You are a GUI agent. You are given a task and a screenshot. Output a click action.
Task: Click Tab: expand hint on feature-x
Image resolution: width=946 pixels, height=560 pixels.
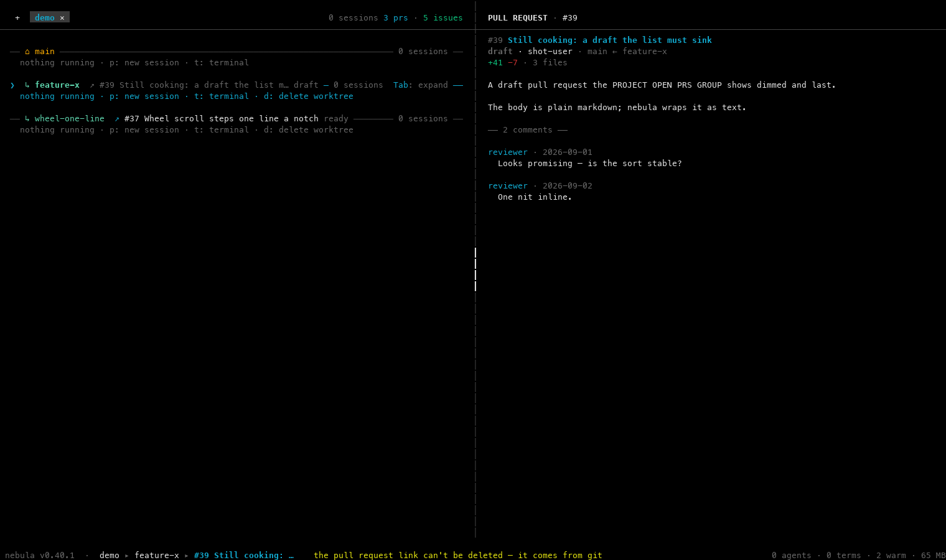(x=421, y=85)
